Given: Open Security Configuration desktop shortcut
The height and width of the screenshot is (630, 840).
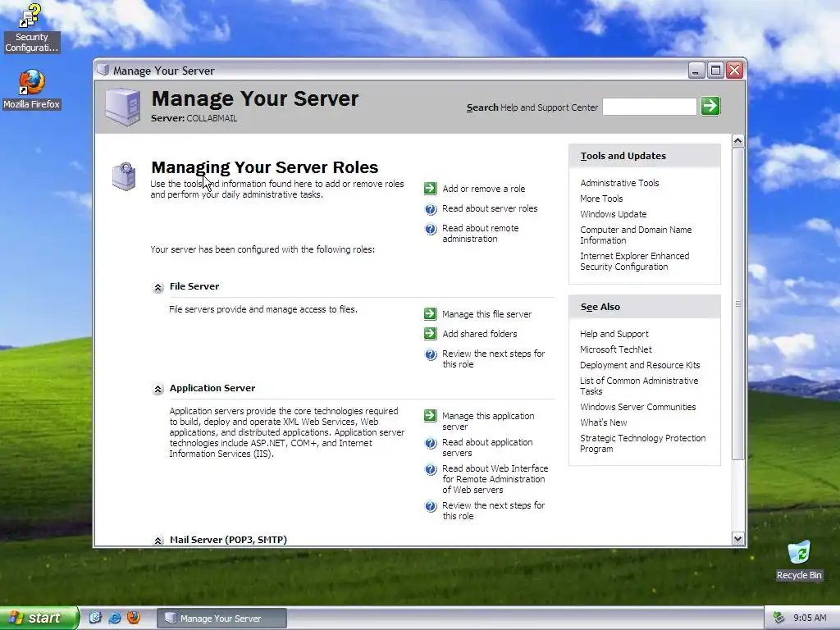Looking at the screenshot, I should coord(31,28).
